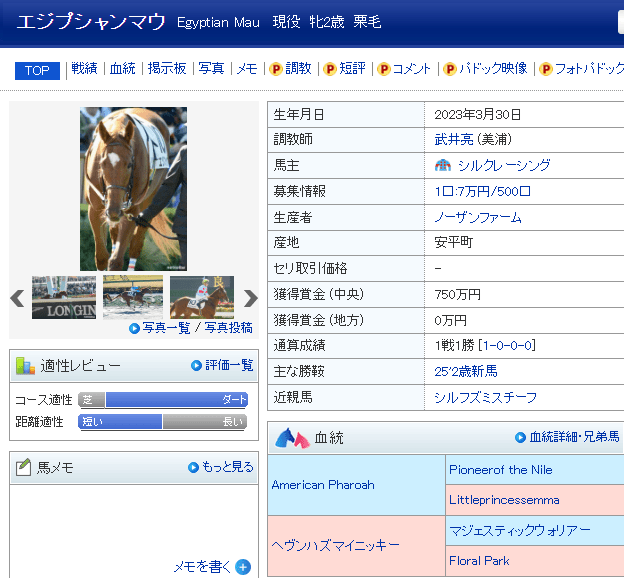This screenshot has height=578, width=624.
Task: Click premium P icon beside 調教
Action: (276, 69)
